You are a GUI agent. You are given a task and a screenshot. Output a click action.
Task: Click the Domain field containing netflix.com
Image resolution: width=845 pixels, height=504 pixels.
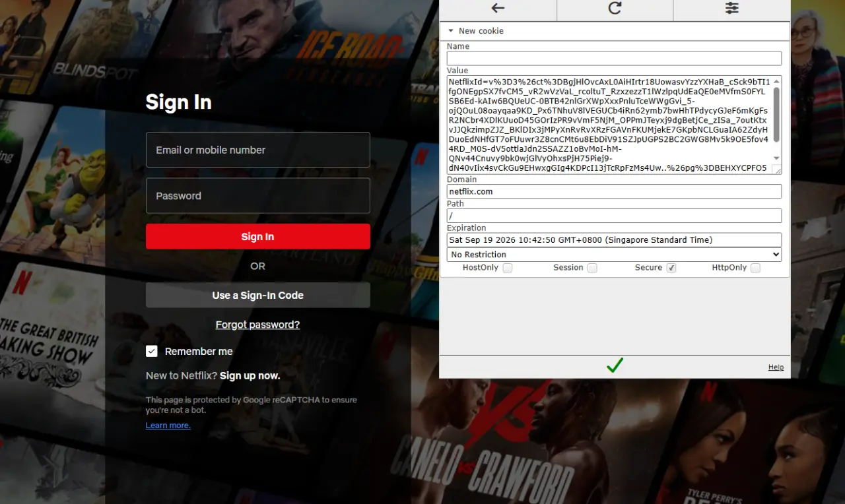coord(614,191)
